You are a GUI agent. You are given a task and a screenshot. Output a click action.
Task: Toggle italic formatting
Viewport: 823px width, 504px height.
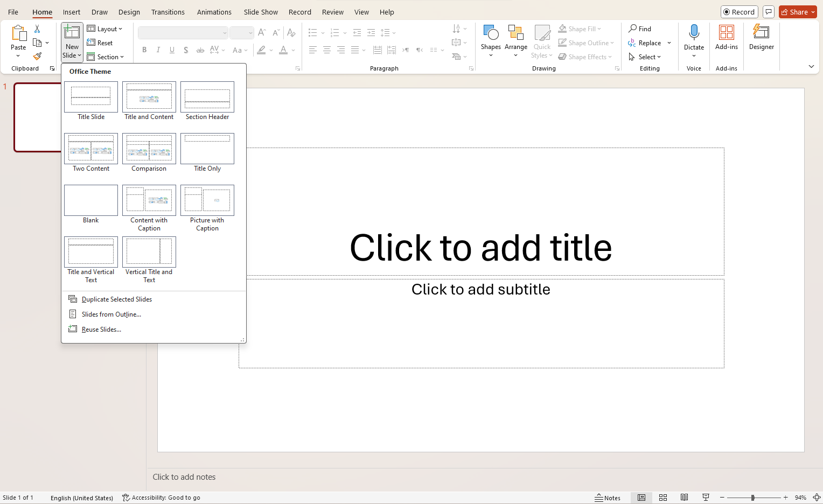click(x=158, y=50)
